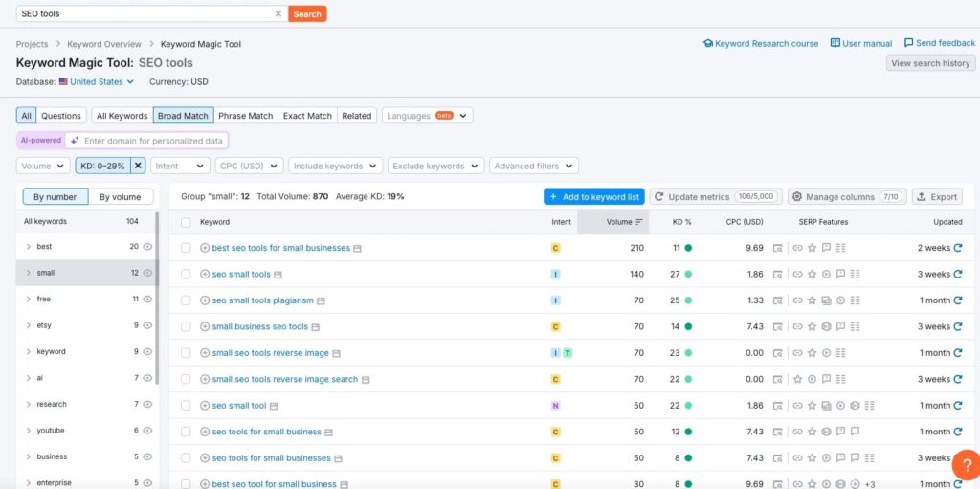This screenshot has height=489, width=980.
Task: Change the United States database dropdown
Action: point(97,82)
